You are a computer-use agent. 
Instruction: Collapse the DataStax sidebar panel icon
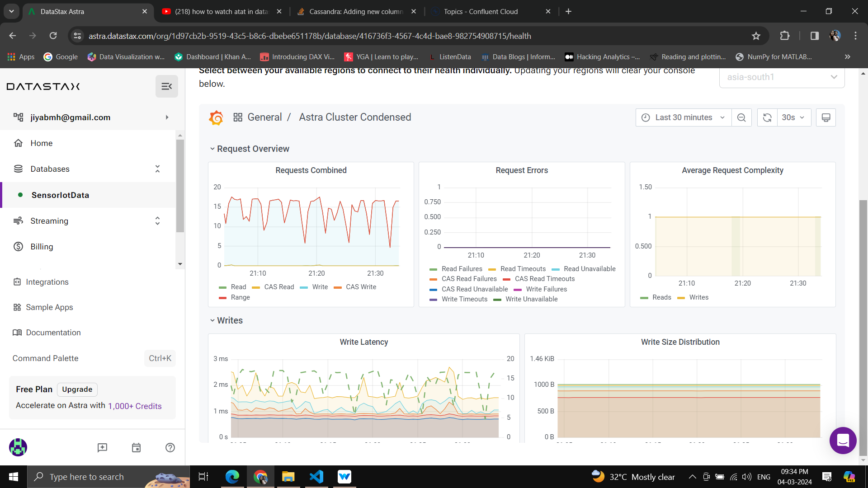pyautogui.click(x=166, y=86)
